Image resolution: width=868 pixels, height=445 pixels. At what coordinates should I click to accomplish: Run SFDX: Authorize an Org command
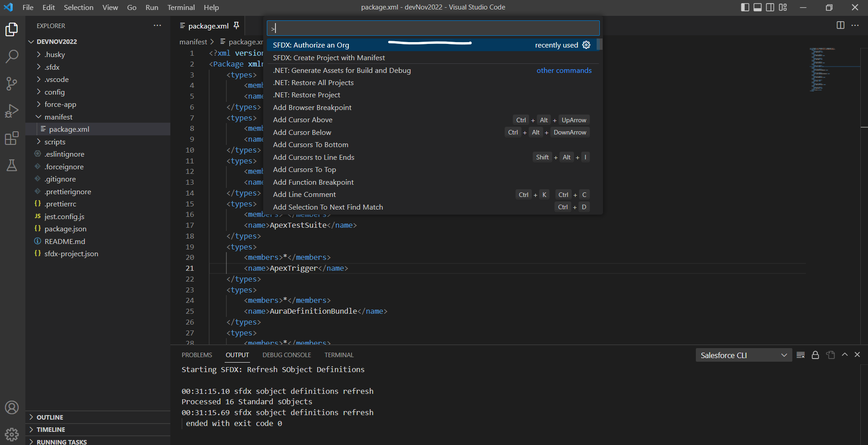coord(432,45)
